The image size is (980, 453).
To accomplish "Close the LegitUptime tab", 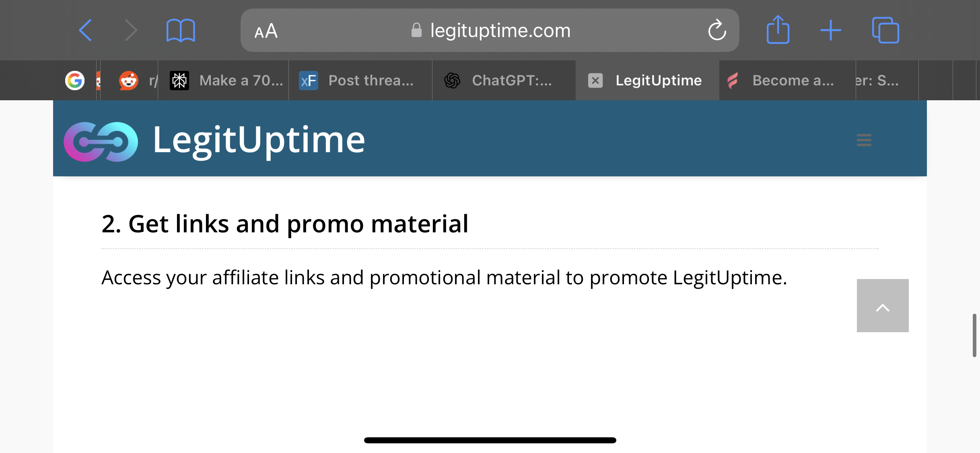I will pos(595,81).
